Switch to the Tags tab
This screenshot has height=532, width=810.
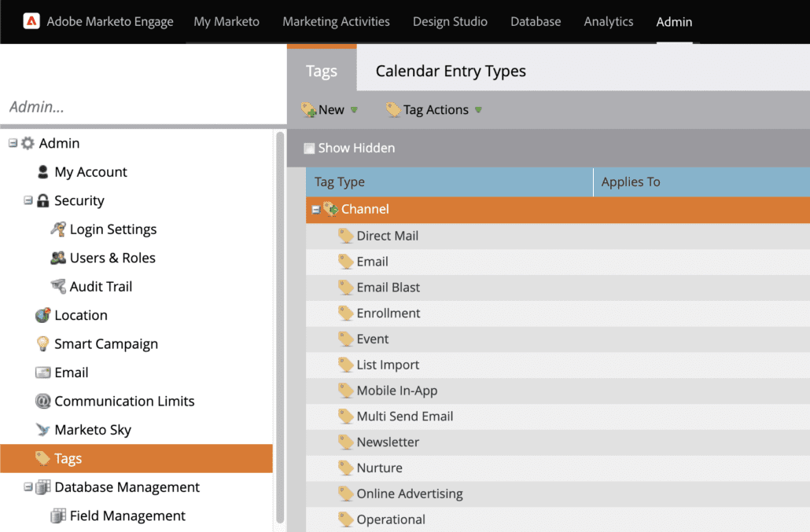pos(321,70)
